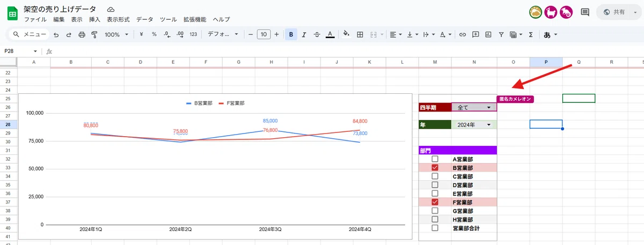Check the cloud save status icon
The height and width of the screenshot is (245, 644).
(111, 10)
